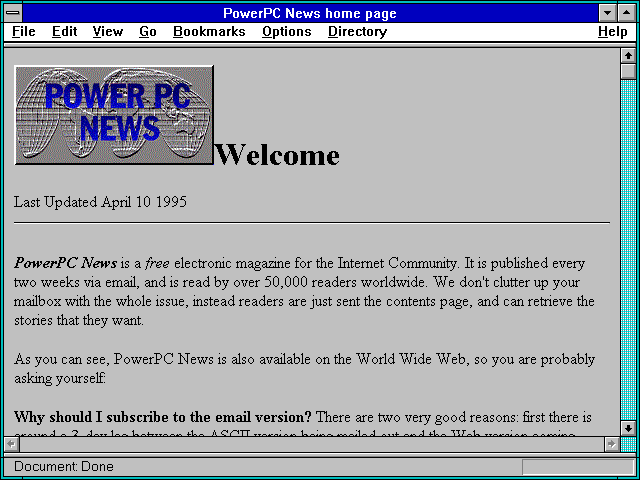
Task: Click the '50,000 readers worldwide' phrase
Action: (x=346, y=282)
